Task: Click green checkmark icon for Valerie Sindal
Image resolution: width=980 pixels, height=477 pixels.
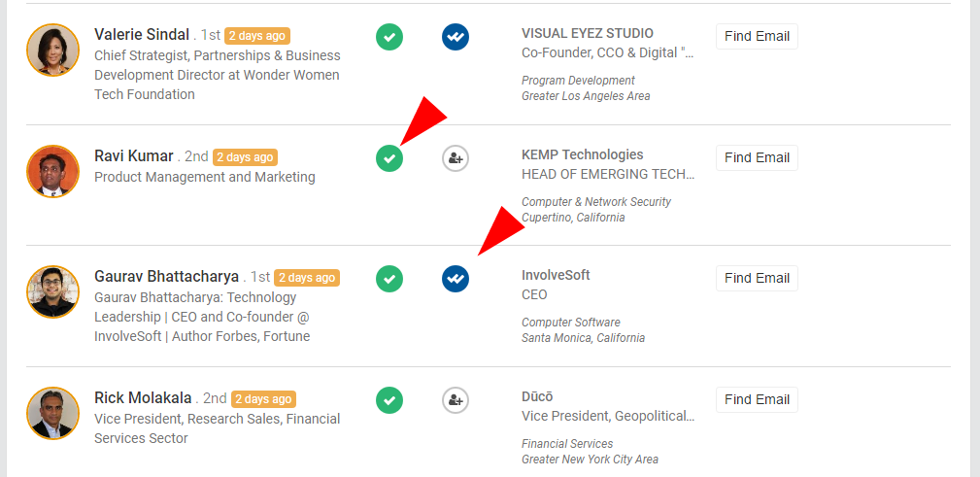Action: tap(389, 37)
